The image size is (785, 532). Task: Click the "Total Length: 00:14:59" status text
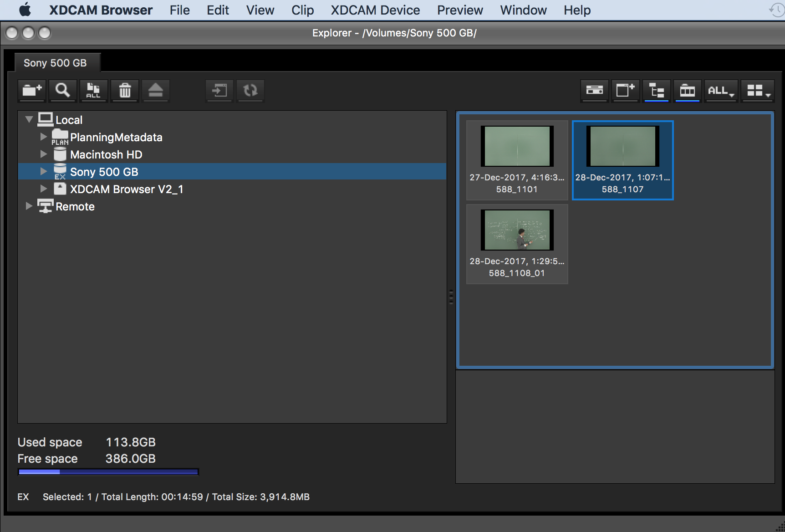(x=152, y=497)
